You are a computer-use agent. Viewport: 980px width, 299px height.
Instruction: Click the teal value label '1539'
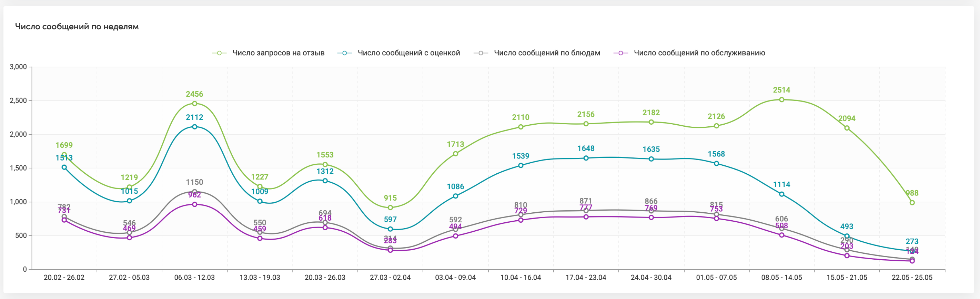[x=521, y=156]
